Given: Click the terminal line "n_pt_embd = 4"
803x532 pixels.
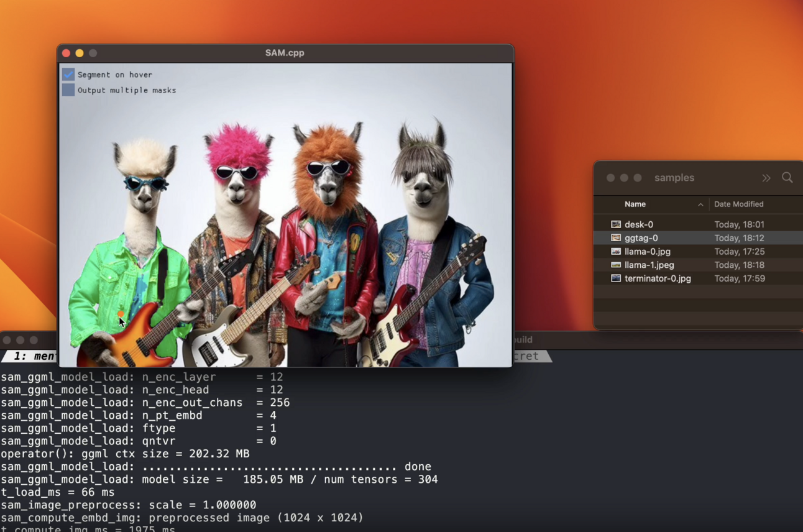Looking at the screenshot, I should point(138,415).
